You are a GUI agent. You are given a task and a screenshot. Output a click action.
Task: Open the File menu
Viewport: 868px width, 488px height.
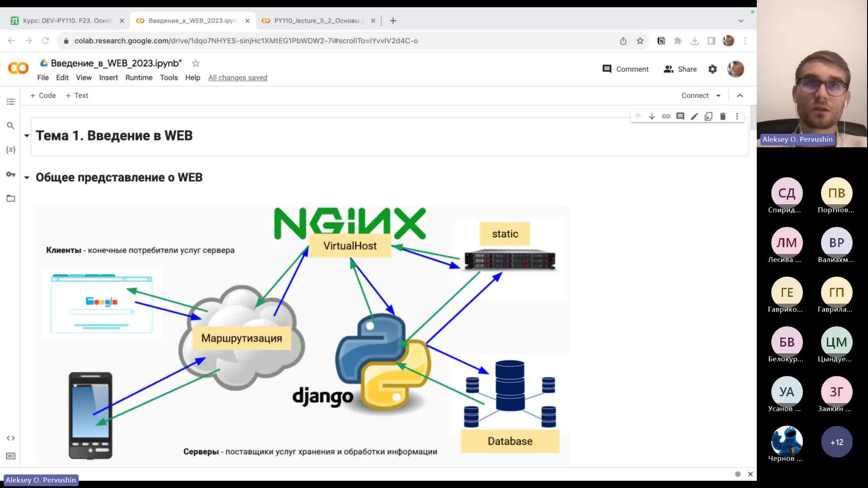pyautogui.click(x=43, y=78)
